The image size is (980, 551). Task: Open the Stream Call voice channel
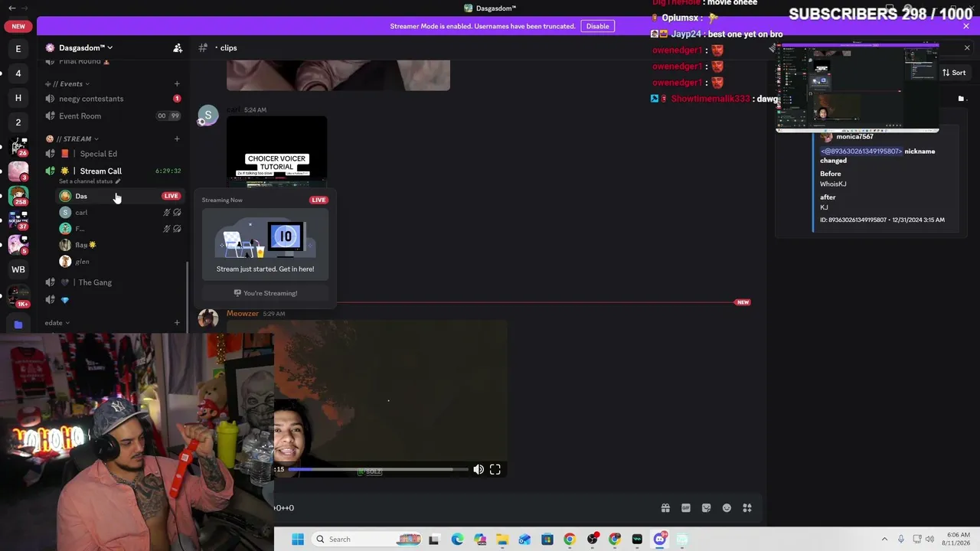tap(112, 171)
